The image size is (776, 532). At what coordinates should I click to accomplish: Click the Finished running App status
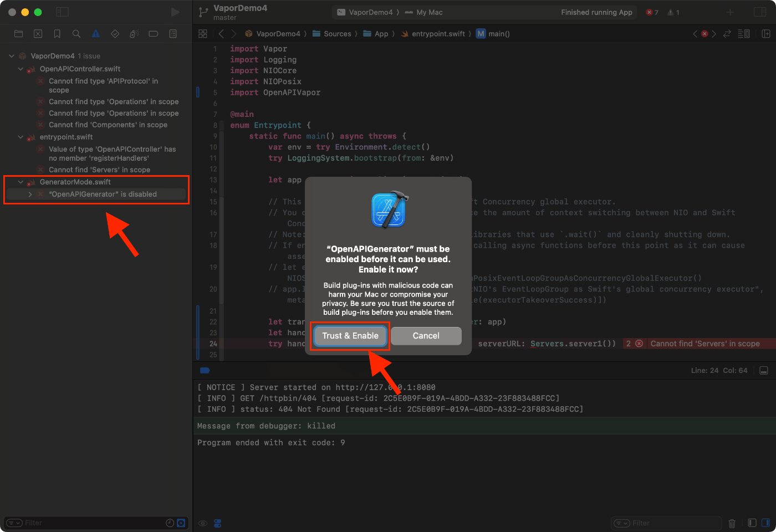pyautogui.click(x=596, y=12)
